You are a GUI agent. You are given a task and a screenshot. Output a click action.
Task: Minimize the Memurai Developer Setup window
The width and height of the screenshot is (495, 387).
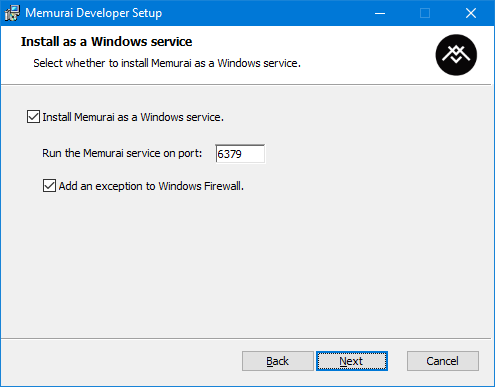pos(380,13)
